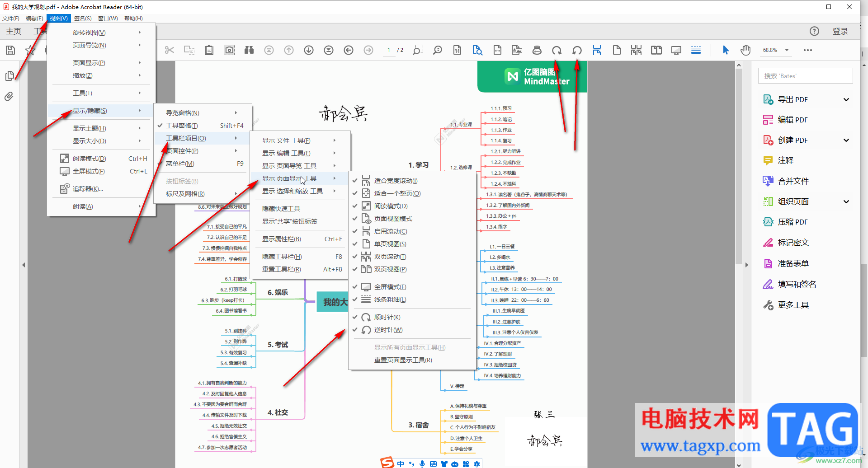Screen dimensions: 868x468
Task: Toggle 阅读模式 in page display submenu
Action: tap(412, 206)
